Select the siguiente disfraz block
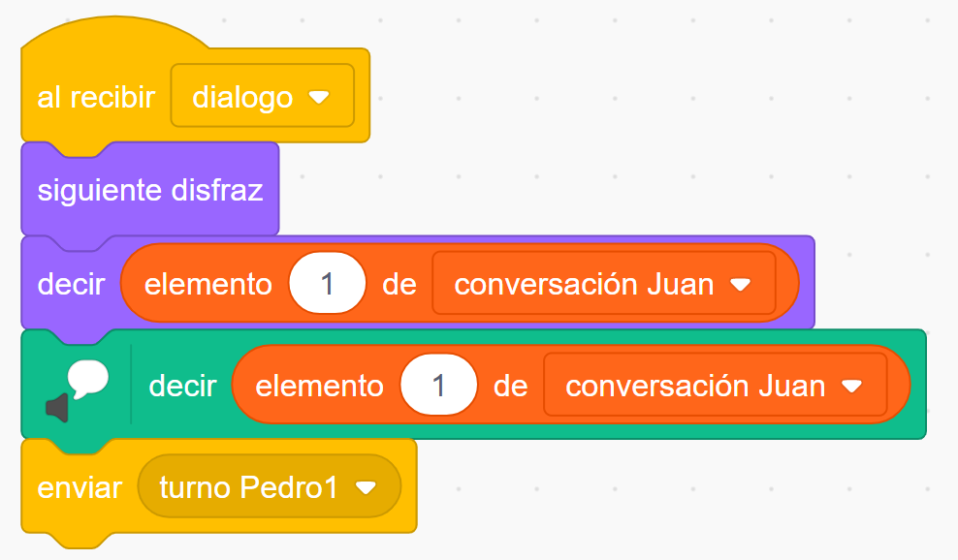The image size is (958, 560). tap(149, 190)
